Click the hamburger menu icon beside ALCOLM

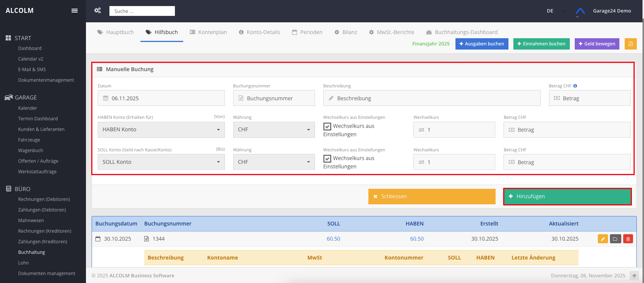coord(75,11)
